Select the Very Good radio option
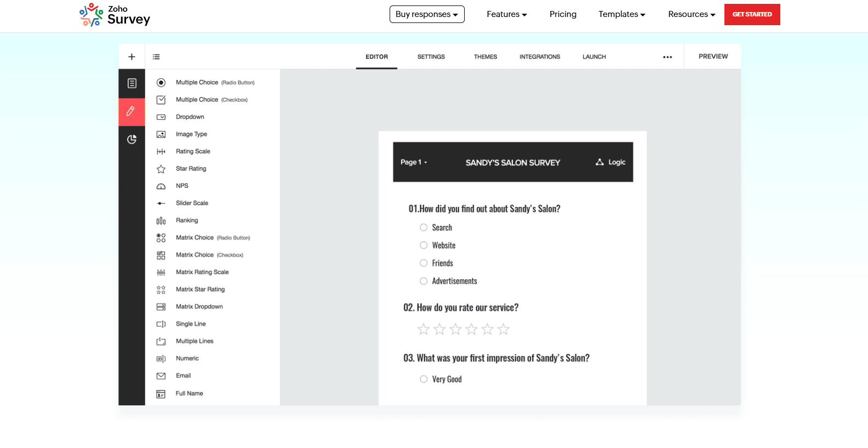The height and width of the screenshot is (448, 868). tap(424, 379)
